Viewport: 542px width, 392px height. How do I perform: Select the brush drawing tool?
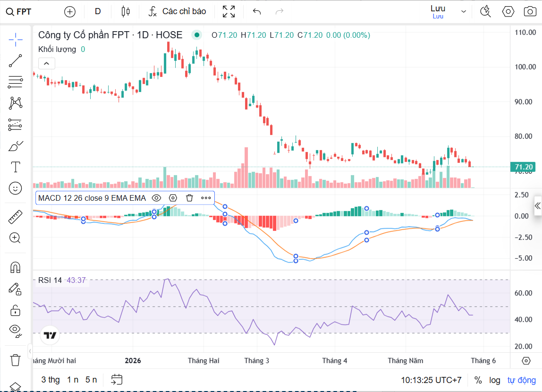pyautogui.click(x=16, y=146)
